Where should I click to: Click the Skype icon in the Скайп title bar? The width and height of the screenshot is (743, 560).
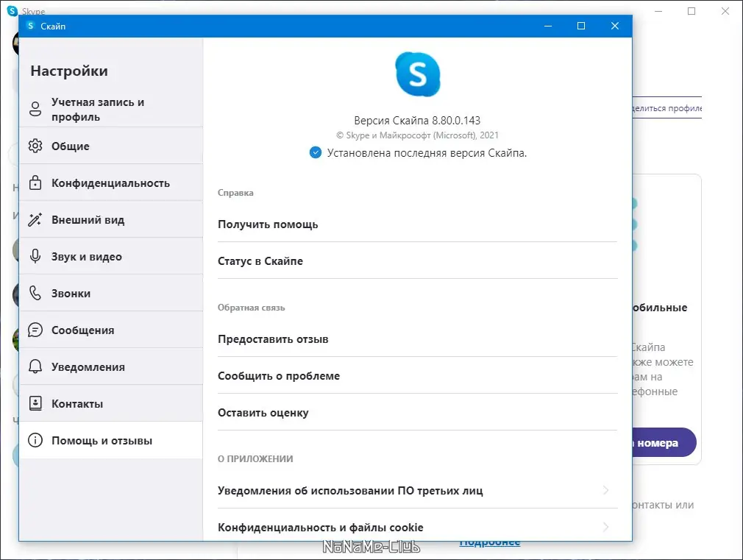30,26
